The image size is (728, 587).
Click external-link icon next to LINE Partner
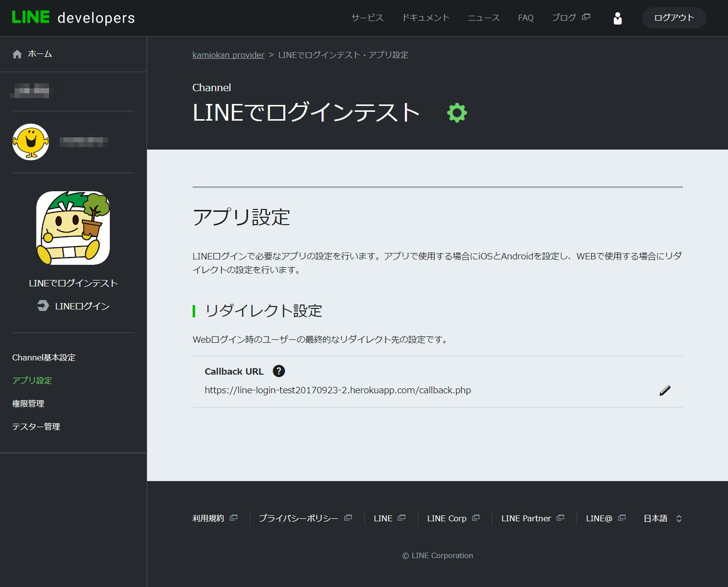560,518
